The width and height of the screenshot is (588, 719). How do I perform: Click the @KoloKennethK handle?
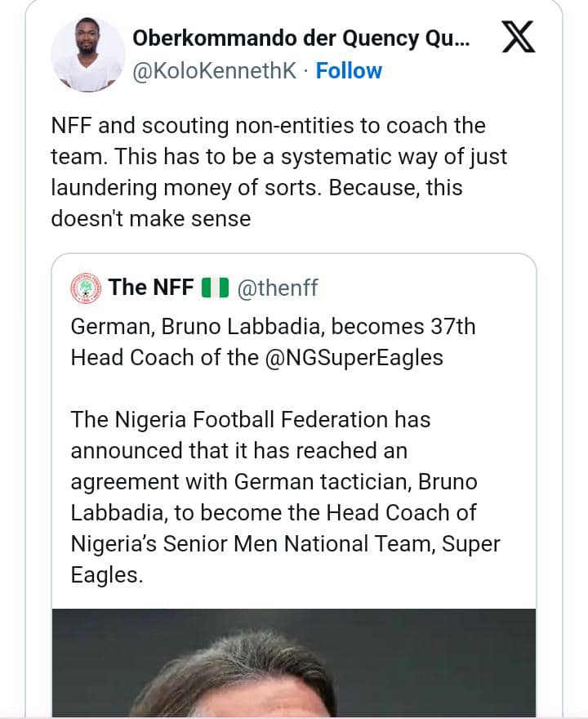(215, 71)
